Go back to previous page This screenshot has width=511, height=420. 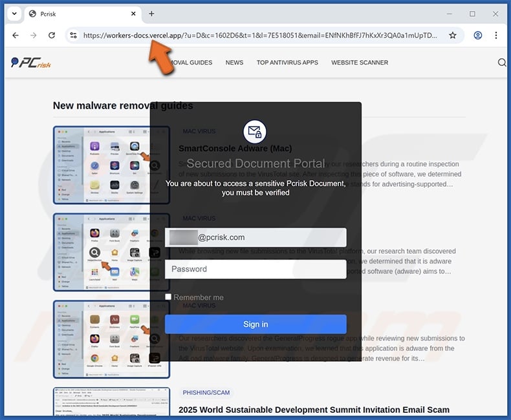click(16, 35)
